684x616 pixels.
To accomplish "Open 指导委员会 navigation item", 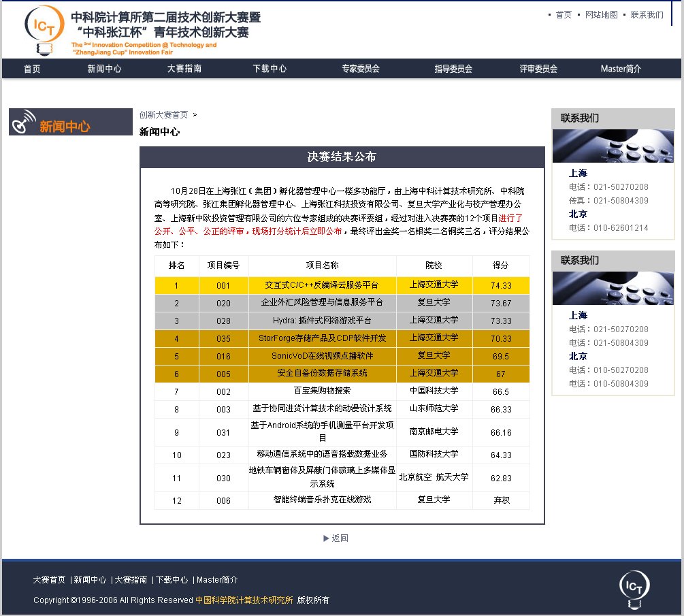I will tap(453, 69).
